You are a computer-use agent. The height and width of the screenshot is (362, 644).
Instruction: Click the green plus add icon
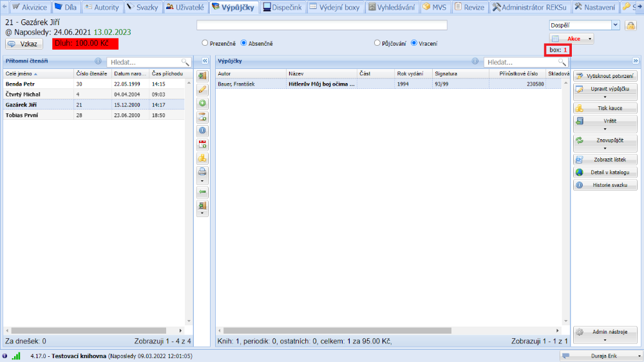coord(202,103)
